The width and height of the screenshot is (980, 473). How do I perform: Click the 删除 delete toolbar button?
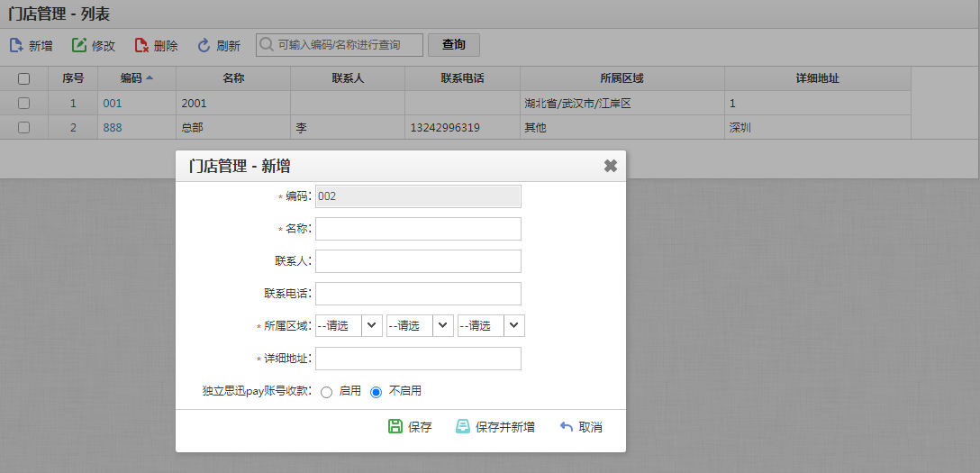pyautogui.click(x=156, y=45)
